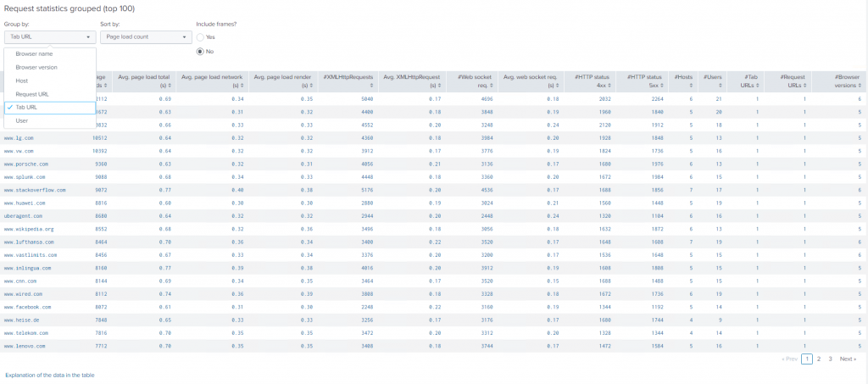Sort by Avg. XMLHttpRequest (s) column

[x=412, y=81]
